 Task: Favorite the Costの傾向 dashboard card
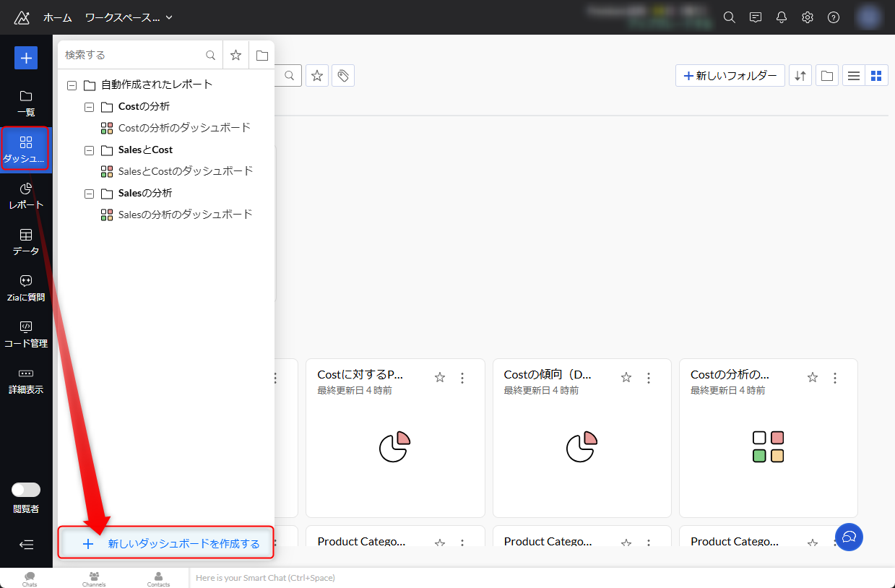click(626, 377)
